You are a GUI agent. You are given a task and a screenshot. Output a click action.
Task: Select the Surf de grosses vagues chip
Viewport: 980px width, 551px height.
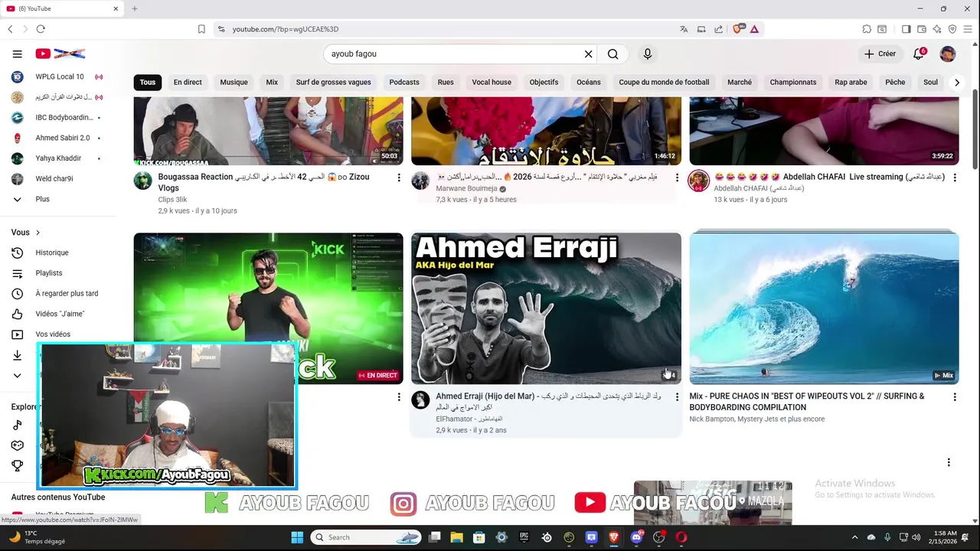click(x=333, y=82)
